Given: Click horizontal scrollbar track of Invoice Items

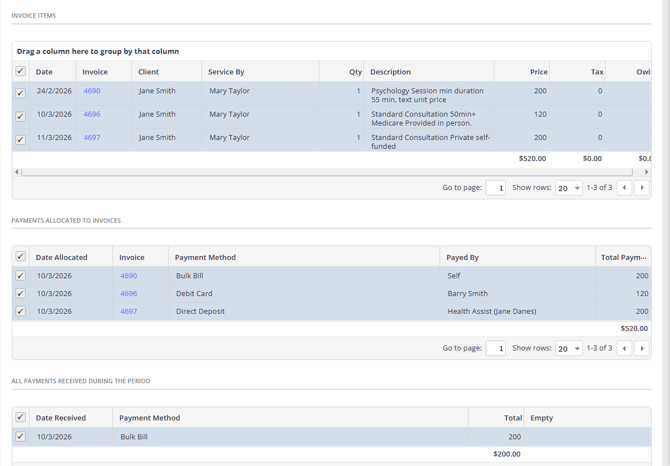Looking at the screenshot, I should pyautogui.click(x=330, y=172).
